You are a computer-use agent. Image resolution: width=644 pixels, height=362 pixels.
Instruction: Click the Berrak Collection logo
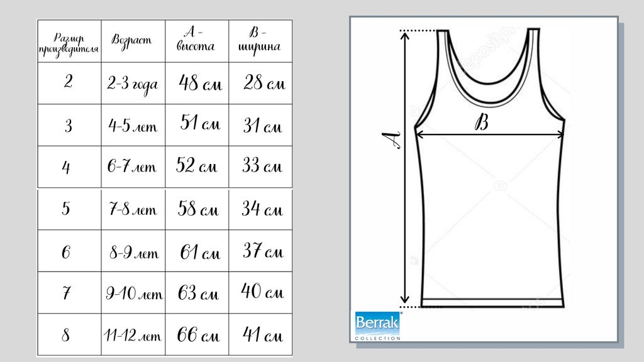(x=377, y=326)
